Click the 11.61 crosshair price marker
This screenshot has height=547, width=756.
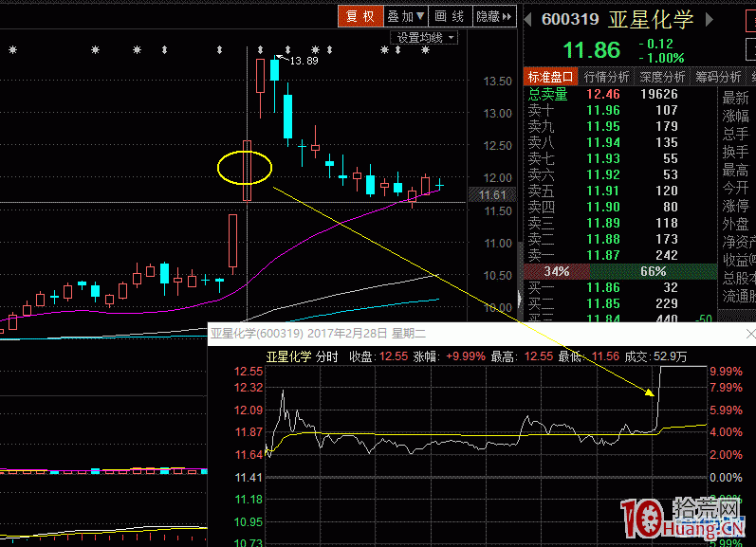click(492, 194)
